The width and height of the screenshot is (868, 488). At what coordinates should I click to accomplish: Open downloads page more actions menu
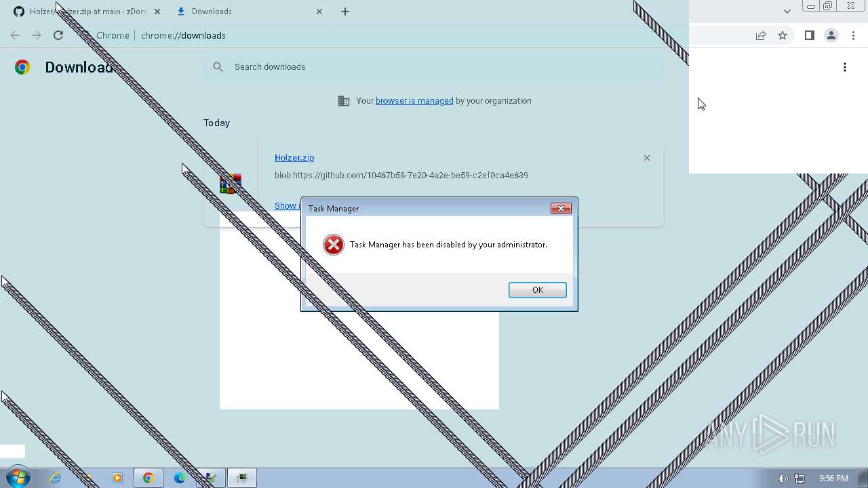[845, 67]
